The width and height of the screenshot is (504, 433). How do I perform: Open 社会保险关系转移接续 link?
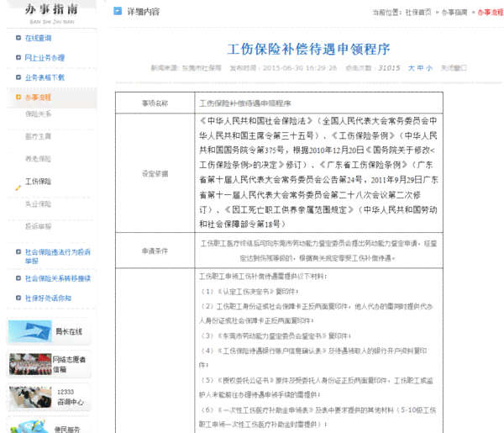pyautogui.click(x=58, y=278)
